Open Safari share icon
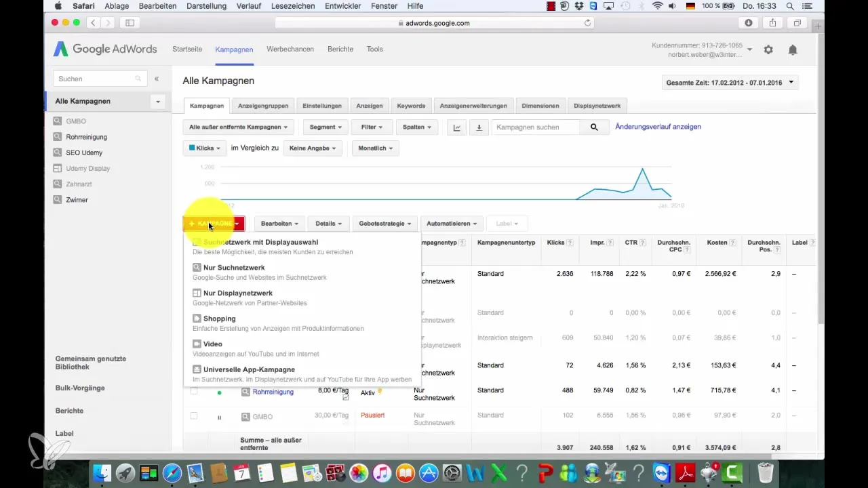 click(x=772, y=22)
